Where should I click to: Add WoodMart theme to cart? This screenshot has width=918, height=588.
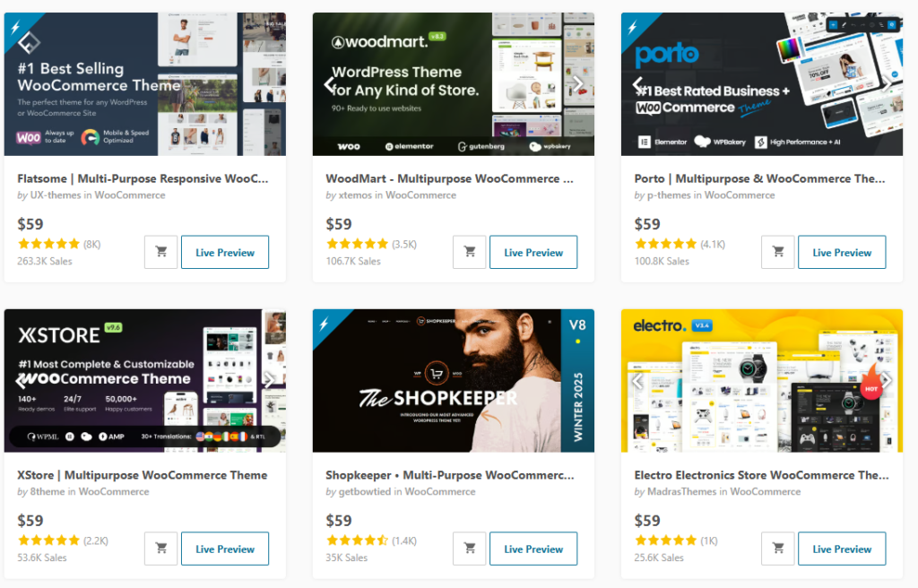coord(470,252)
